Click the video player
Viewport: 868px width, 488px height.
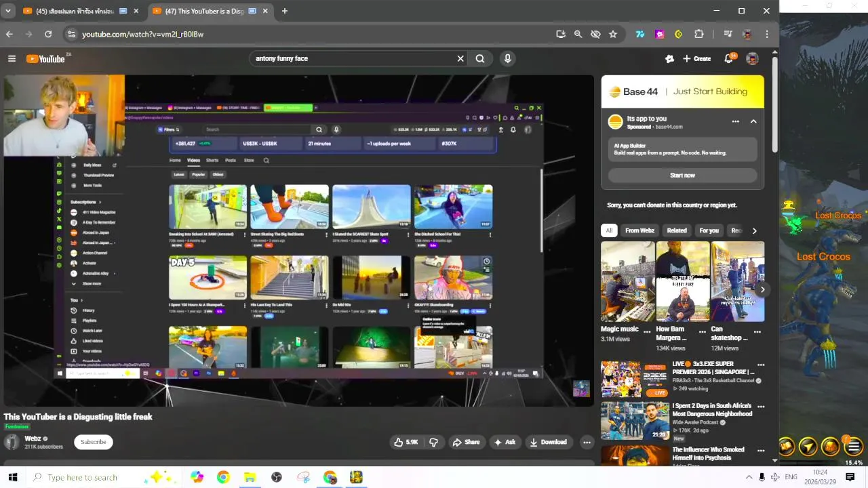coord(298,241)
